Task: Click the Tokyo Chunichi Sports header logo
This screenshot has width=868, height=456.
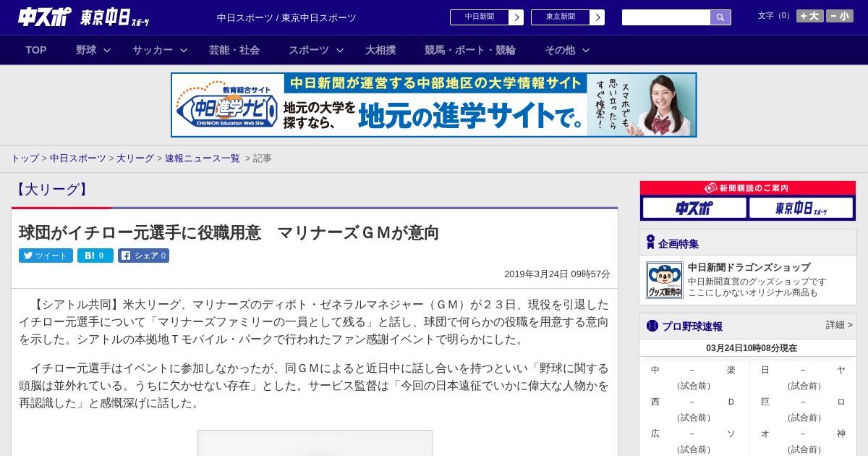Action: click(115, 17)
